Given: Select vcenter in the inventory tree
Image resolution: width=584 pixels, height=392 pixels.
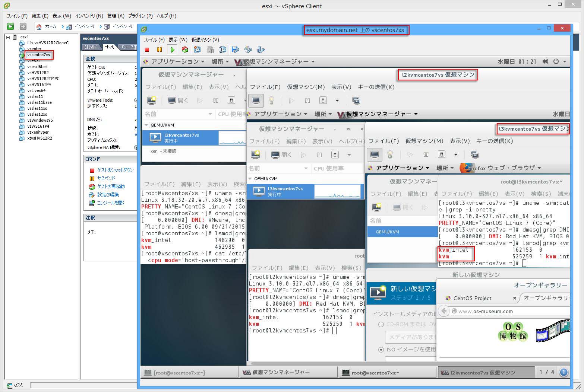Looking at the screenshot, I should point(34,49).
